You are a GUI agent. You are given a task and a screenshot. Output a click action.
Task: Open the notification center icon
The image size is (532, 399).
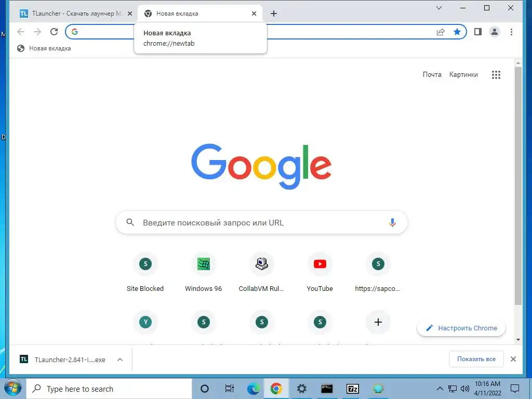coord(515,389)
